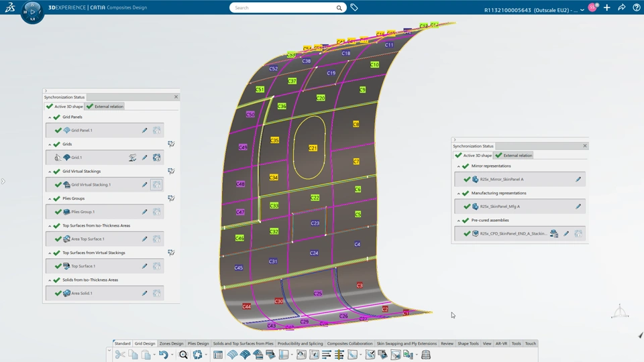Close the left Synchronization Status panel

point(176,97)
